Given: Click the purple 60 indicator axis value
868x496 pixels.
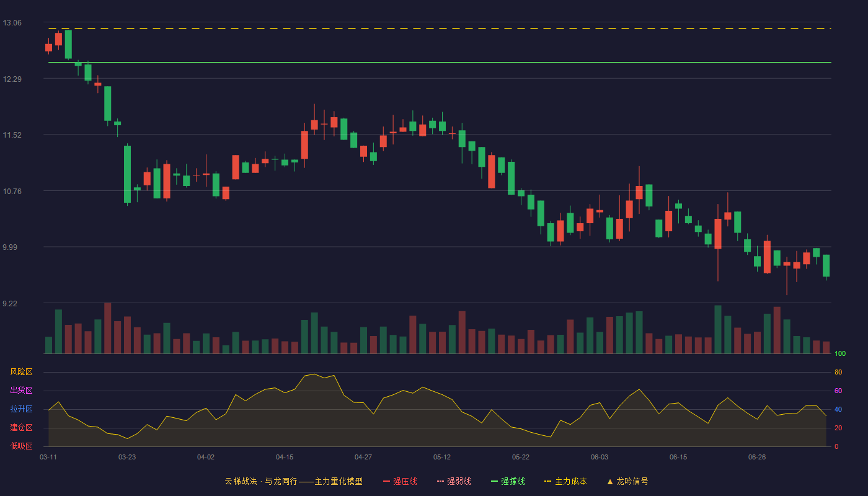Looking at the screenshot, I should coord(838,391).
